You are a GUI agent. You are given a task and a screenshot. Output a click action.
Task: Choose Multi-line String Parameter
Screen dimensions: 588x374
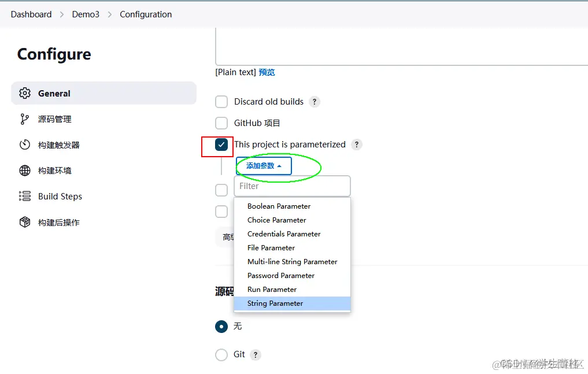(x=292, y=262)
